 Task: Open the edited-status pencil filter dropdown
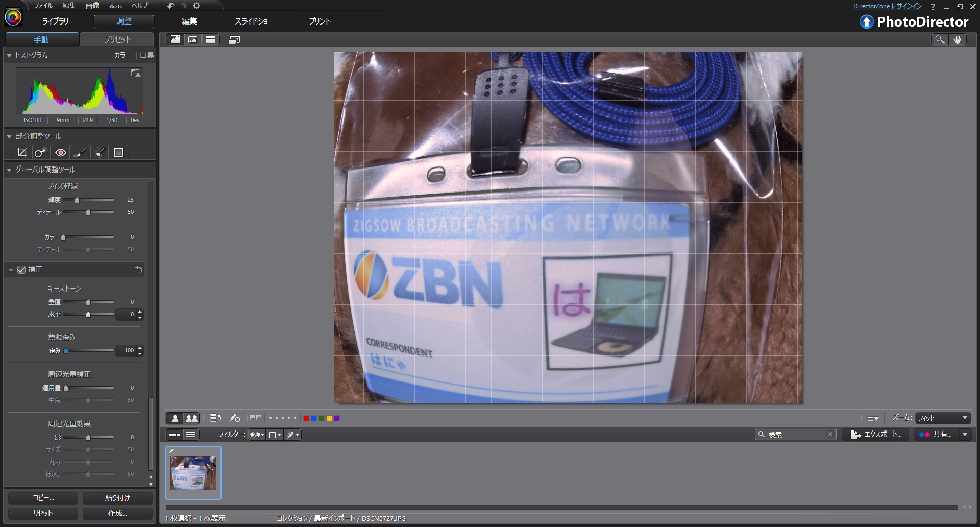tap(292, 435)
